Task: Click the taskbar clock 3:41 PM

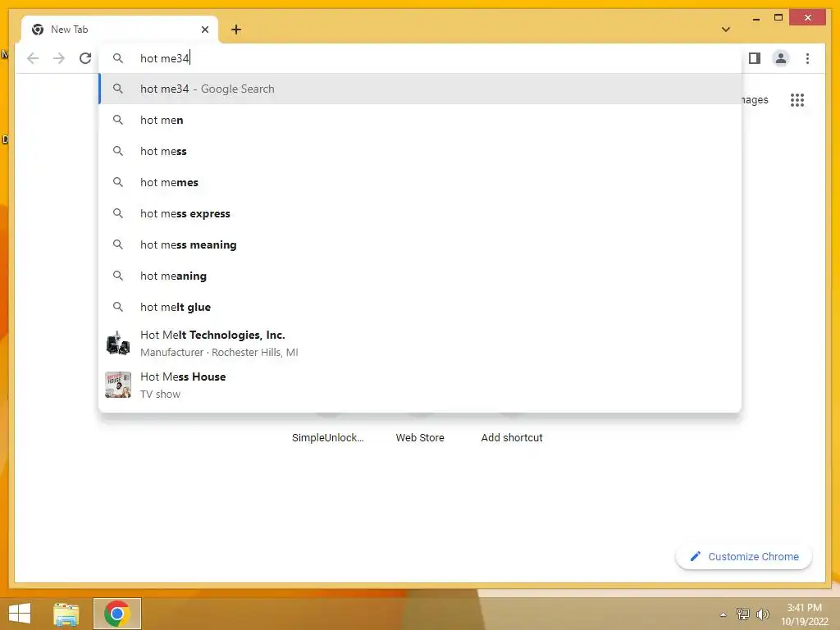Action: pos(804,608)
